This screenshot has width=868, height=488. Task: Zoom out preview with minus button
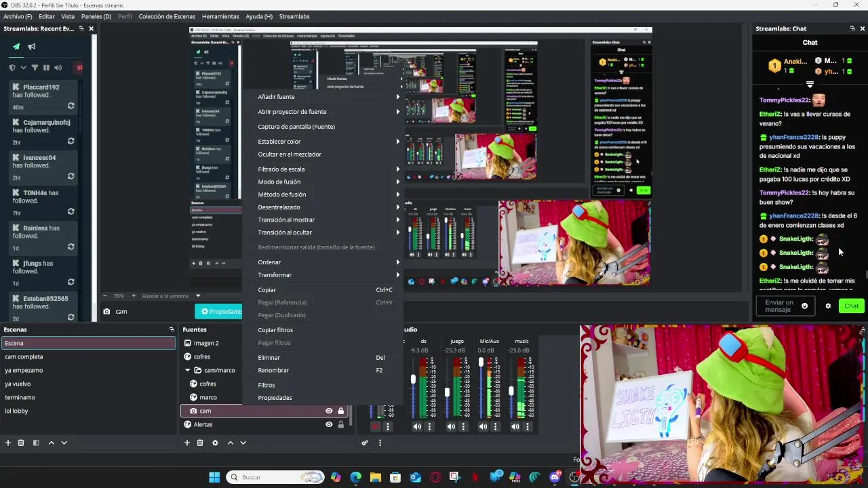point(105,296)
